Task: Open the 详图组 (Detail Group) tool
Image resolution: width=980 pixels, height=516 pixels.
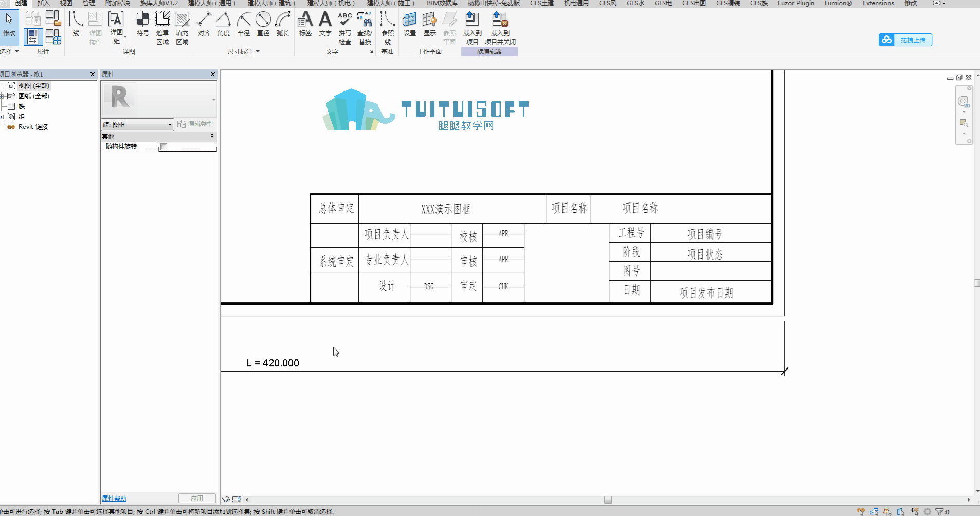Action: [117, 27]
